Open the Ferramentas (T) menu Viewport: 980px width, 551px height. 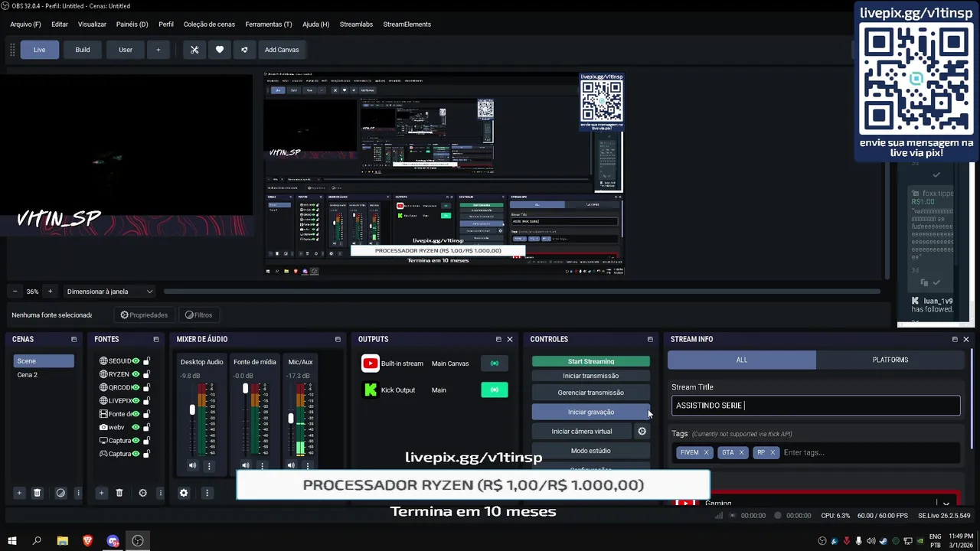point(269,24)
